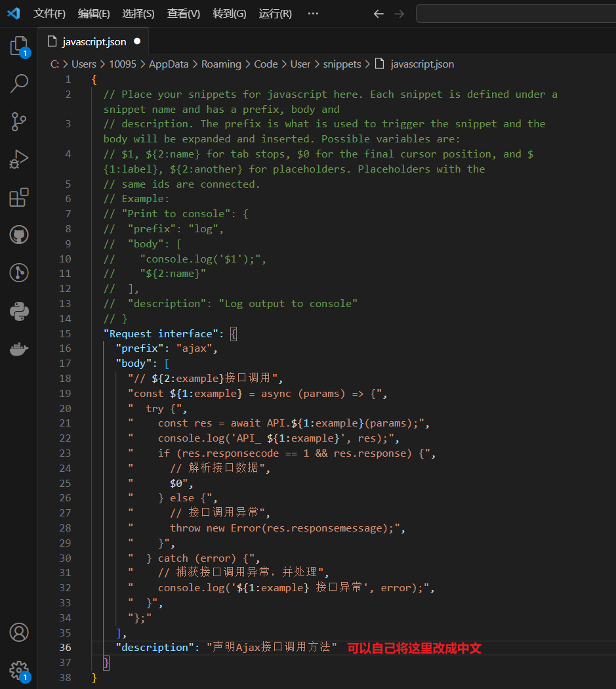Click 10095 breadcrumb segment

(x=123, y=64)
